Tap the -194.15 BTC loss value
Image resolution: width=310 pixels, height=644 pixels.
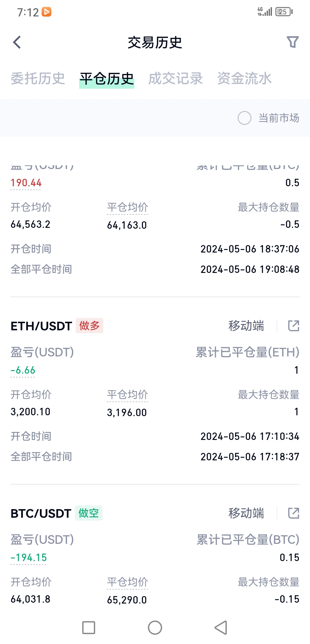pos(28,558)
